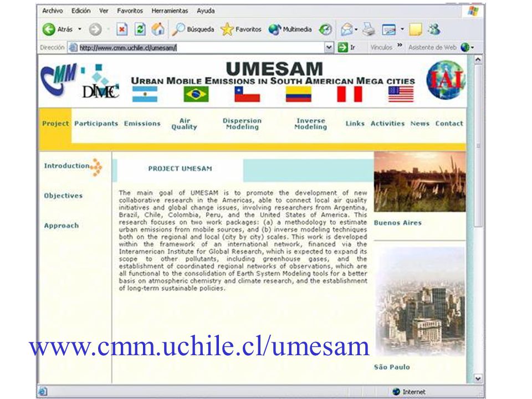Viewport: 532px width, 399px height.
Task: Open the Activities page
Action: 387,124
